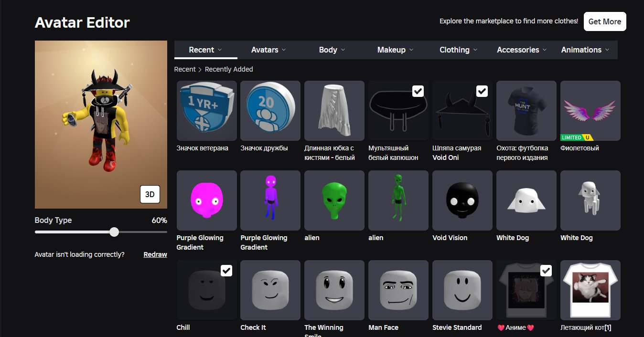Uncheck the Chill face checkbox
The height and width of the screenshot is (337, 644).
(226, 271)
